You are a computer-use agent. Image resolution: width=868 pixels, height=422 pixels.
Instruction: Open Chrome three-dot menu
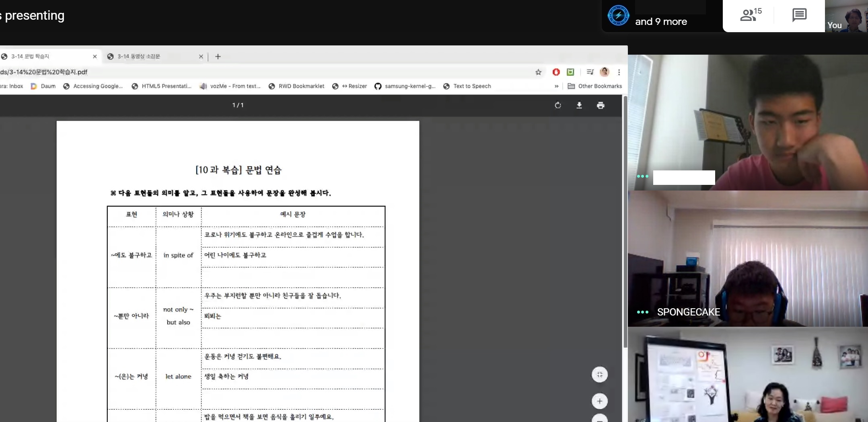619,72
